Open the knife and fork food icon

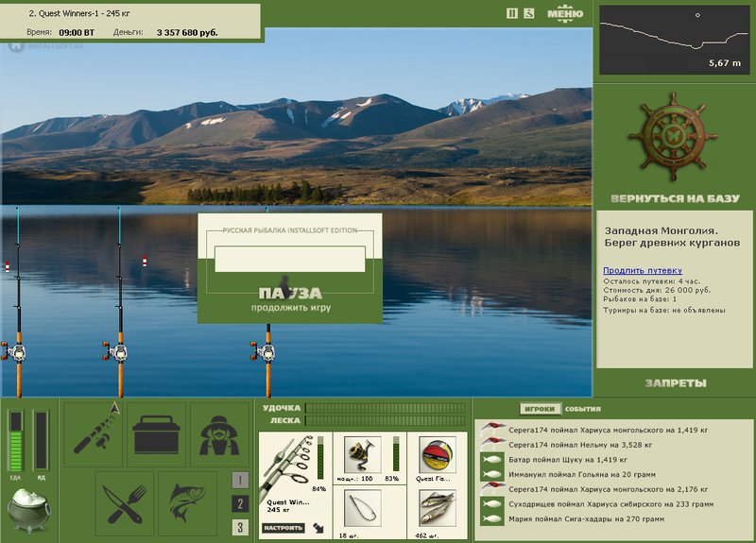125,503
